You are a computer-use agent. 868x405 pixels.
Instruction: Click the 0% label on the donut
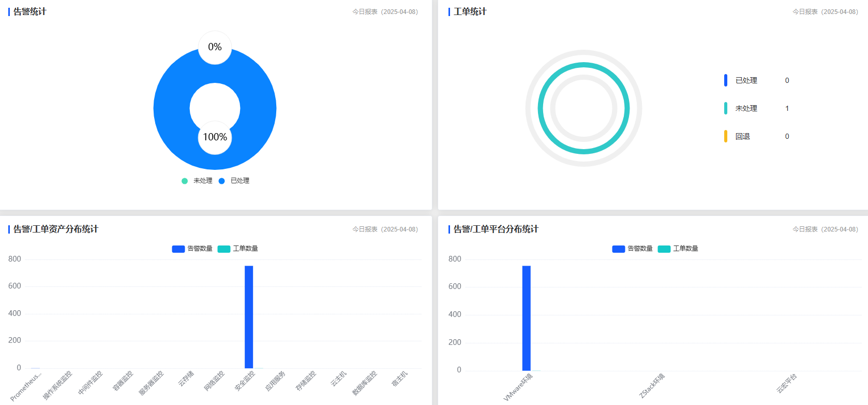[x=215, y=47]
